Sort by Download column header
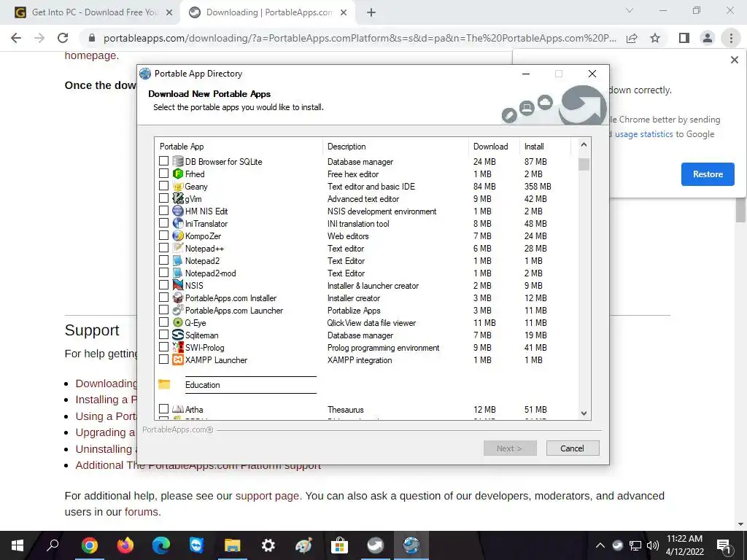The image size is (747, 560). click(x=494, y=146)
